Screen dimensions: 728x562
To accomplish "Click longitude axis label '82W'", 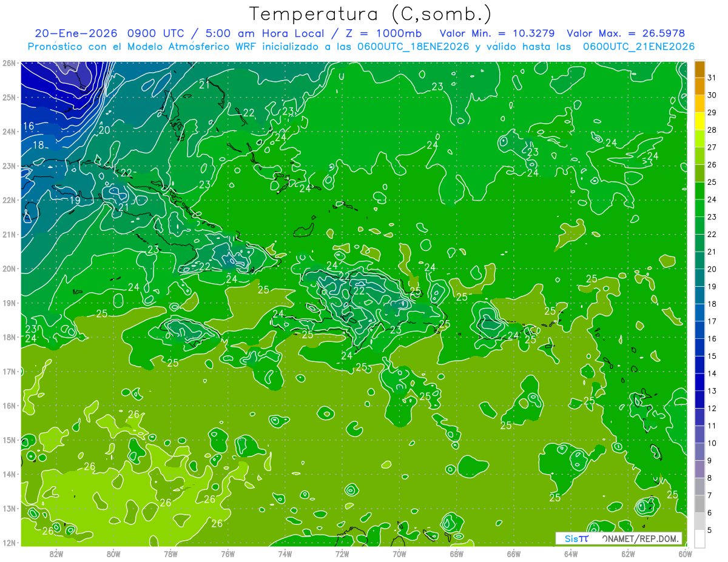I will 56,554.
